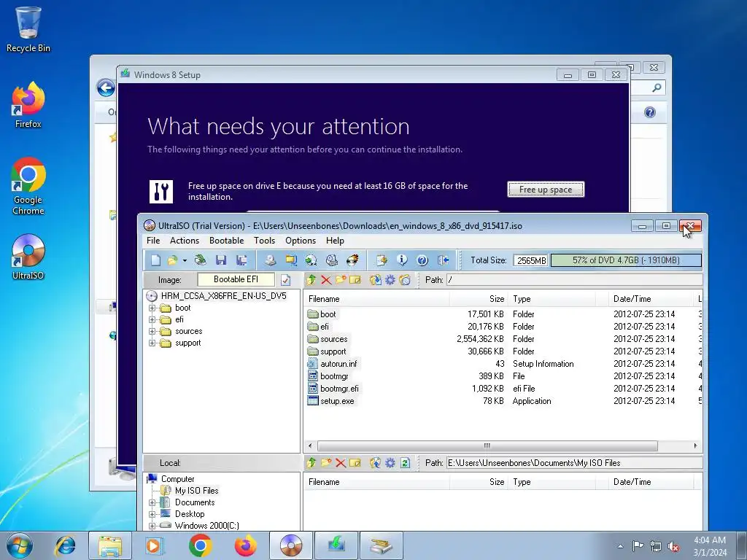Toggle the checkmark icon beside Bootable EFI
The width and height of the screenshot is (747, 560).
coord(286,280)
